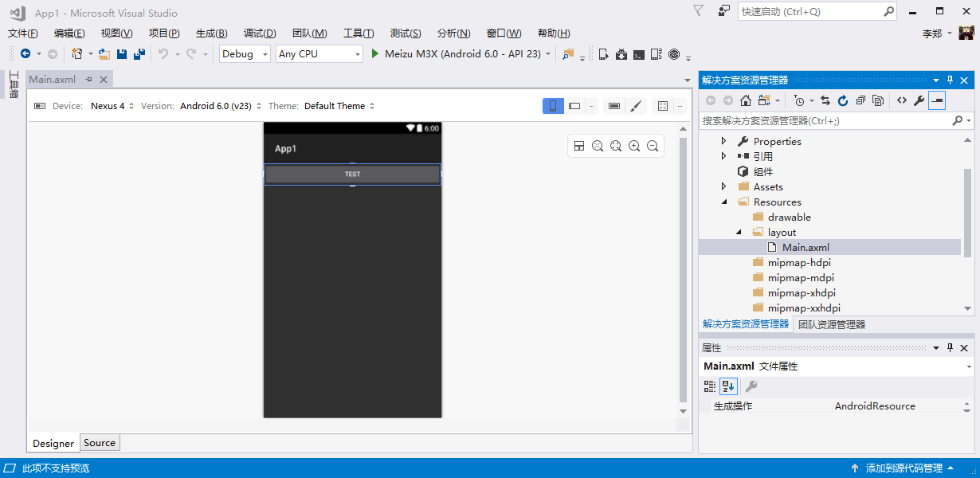Open the 文件(F) menu
This screenshot has width=980, height=478.
coord(23,33)
